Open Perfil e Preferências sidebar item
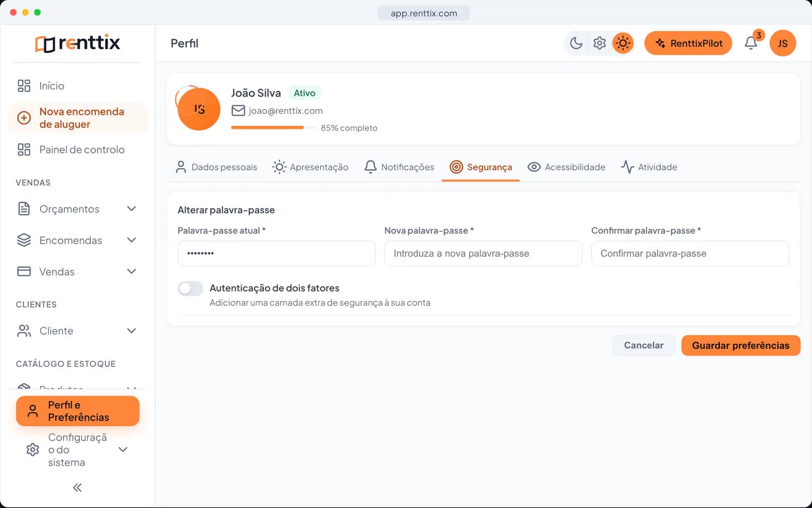Viewport: 812px width, 508px height. 78,411
